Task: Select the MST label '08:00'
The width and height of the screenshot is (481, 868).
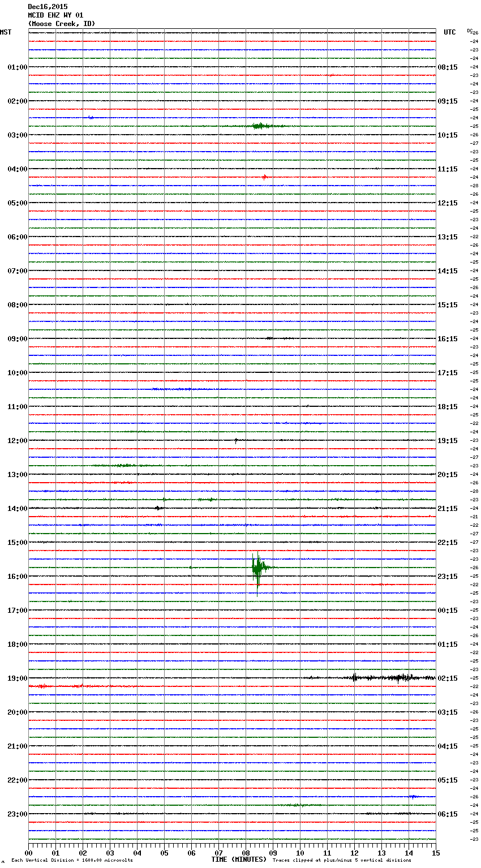Action: [x=17, y=305]
